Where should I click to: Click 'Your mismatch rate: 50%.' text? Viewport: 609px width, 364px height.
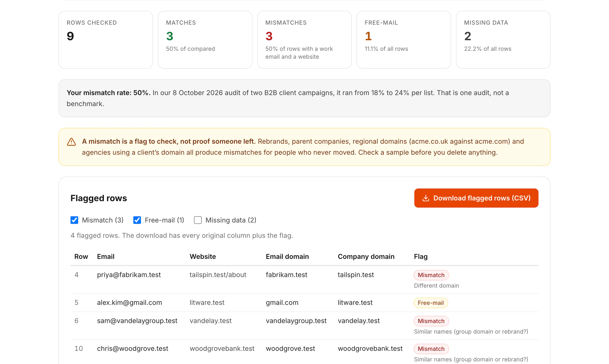coord(109,93)
